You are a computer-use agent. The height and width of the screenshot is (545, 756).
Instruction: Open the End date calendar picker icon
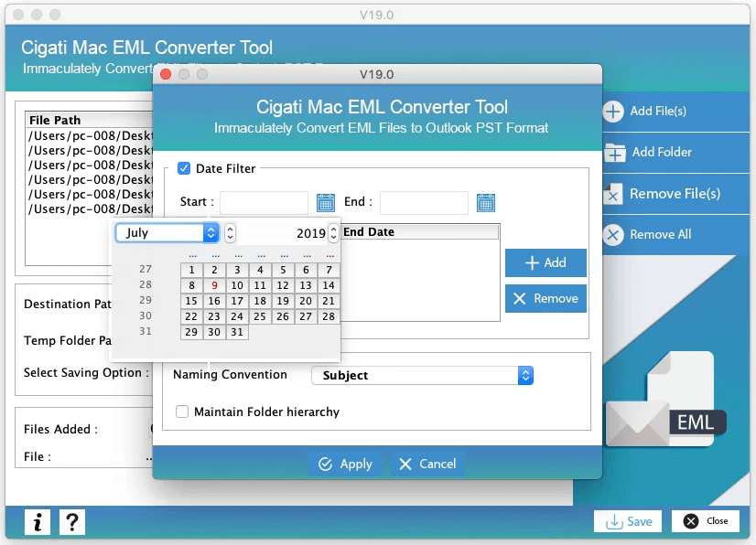point(485,203)
